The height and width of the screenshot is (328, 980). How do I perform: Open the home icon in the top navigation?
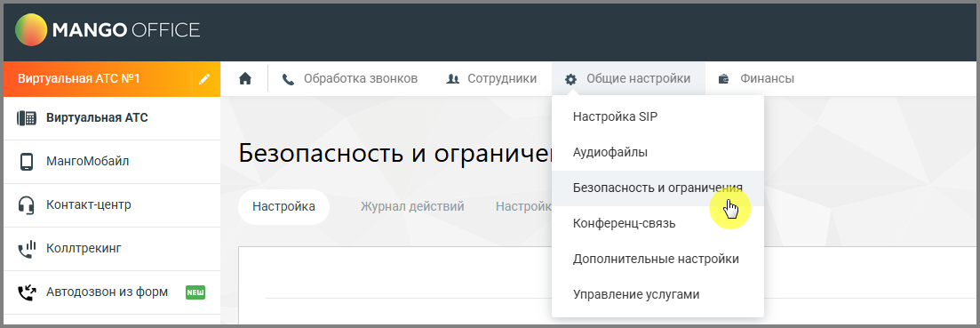click(245, 79)
